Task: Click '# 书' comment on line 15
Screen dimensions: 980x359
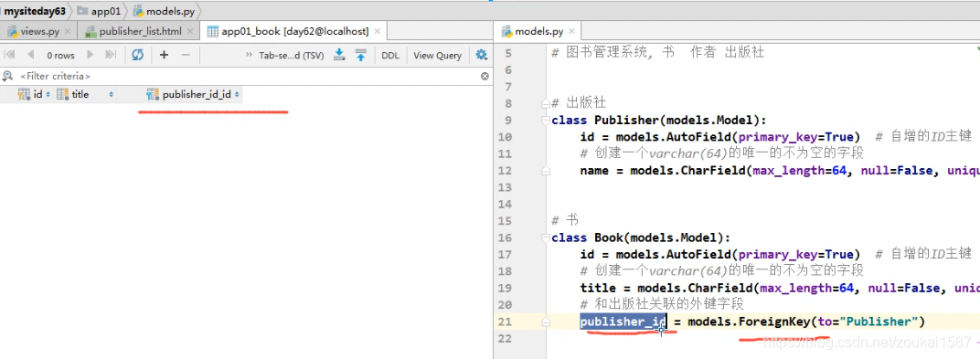Action: pos(564,221)
